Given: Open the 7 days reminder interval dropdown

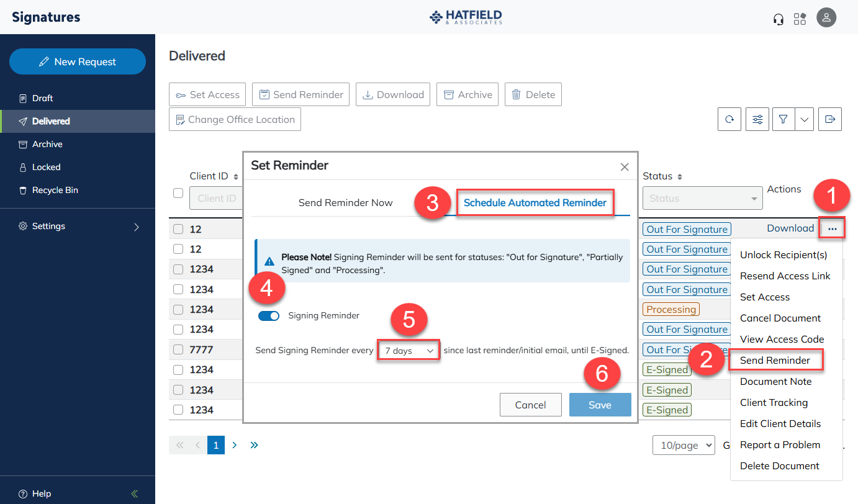Looking at the screenshot, I should tap(408, 349).
